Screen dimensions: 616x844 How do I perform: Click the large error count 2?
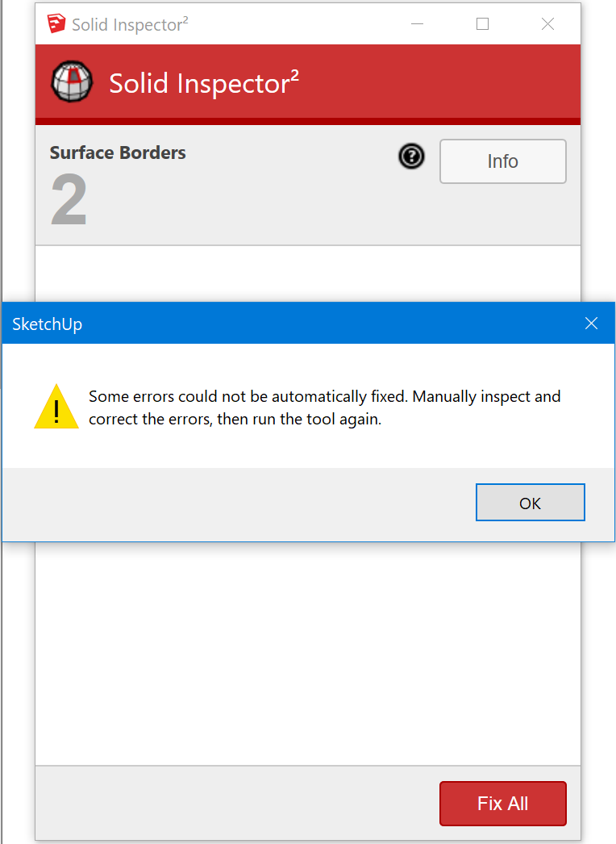[x=69, y=200]
